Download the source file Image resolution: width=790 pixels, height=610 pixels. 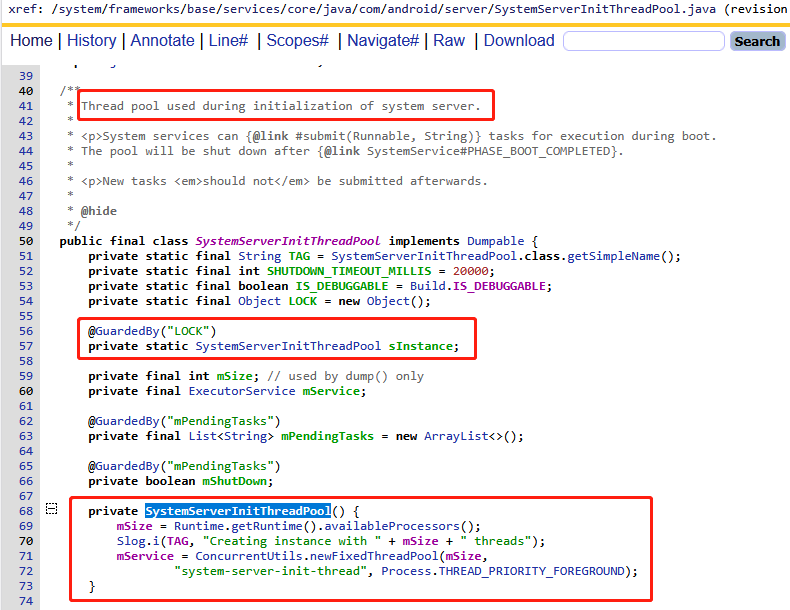point(519,41)
